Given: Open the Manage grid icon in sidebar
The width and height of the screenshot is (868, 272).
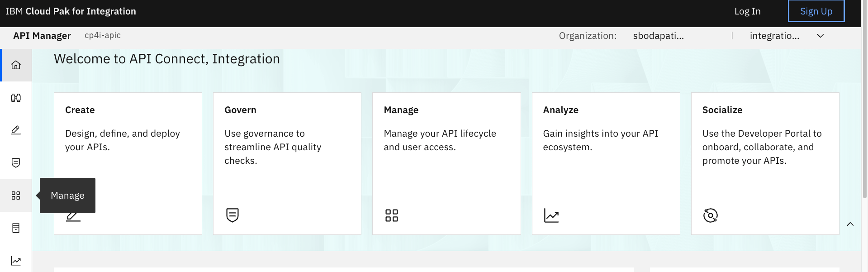Looking at the screenshot, I should [x=16, y=196].
